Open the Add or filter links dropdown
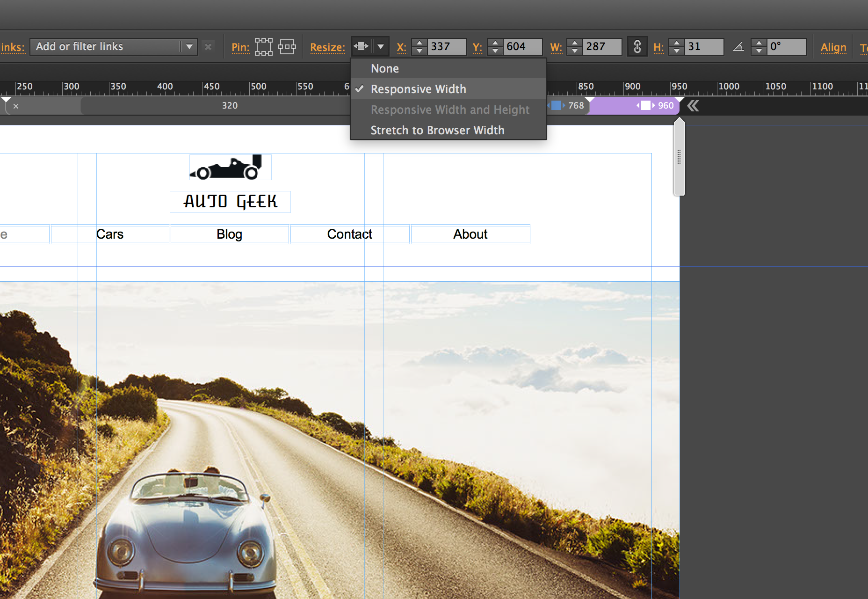The image size is (868, 599). (189, 46)
